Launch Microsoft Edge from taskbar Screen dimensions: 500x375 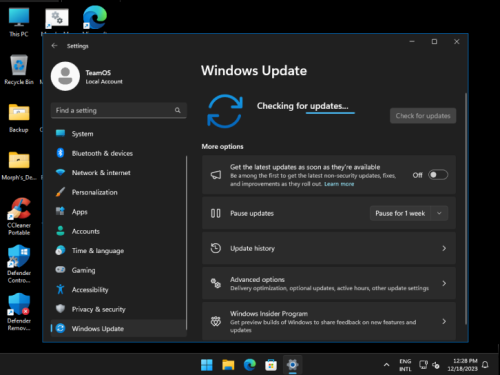[250, 365]
